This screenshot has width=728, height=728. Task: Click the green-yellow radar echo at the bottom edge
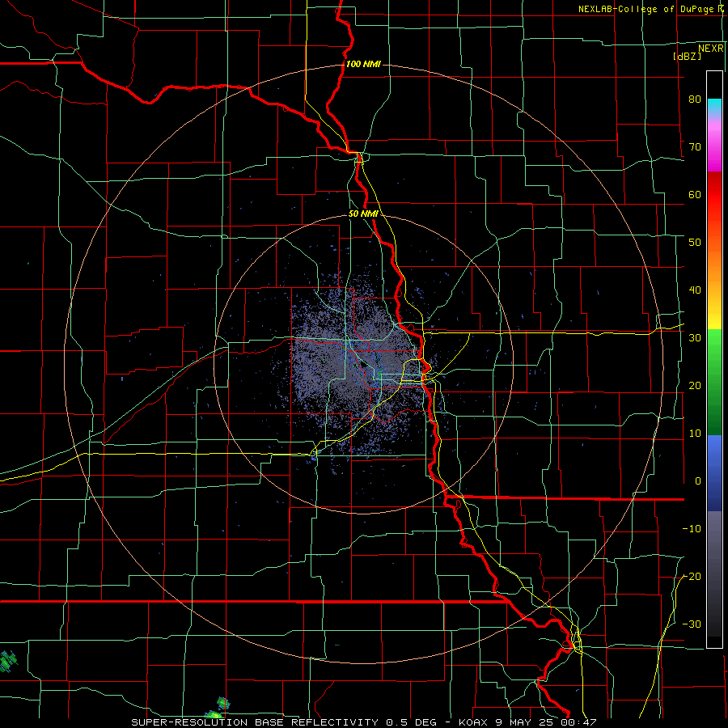[x=213, y=715]
